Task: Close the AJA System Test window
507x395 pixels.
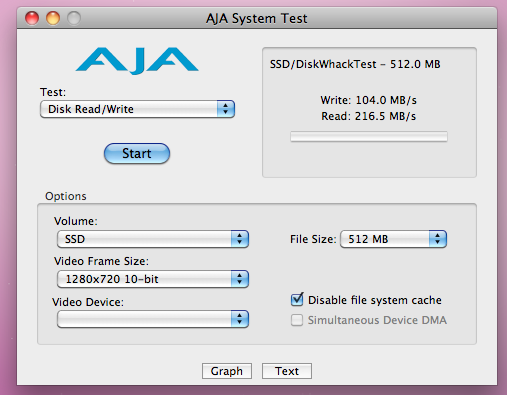Action: click(x=32, y=18)
